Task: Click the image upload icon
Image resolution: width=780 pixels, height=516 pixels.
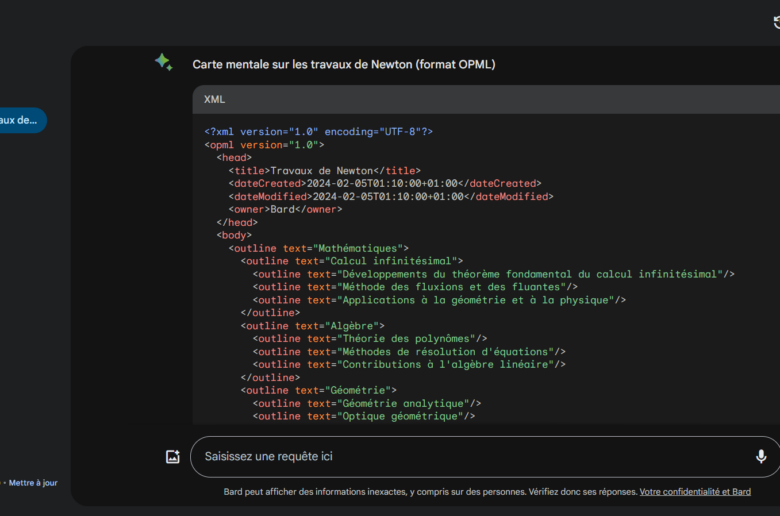Action: pos(173,457)
